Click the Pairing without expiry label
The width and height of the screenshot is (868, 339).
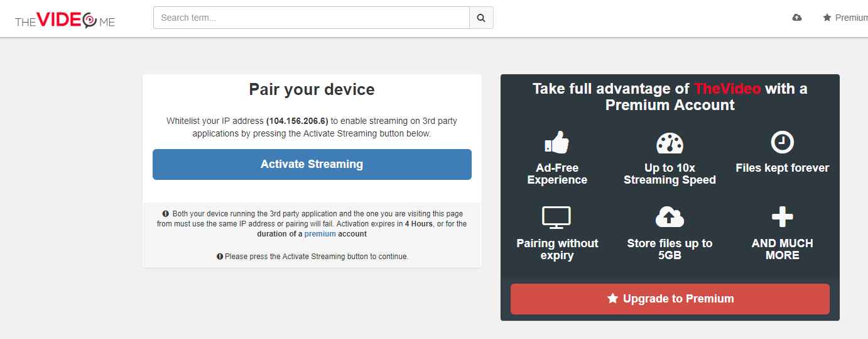coord(557,249)
